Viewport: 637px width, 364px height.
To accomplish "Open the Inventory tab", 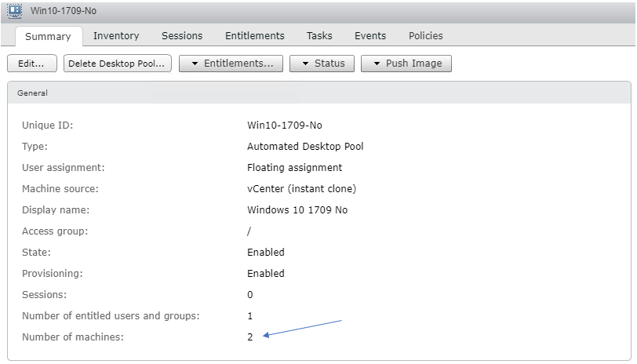I will pos(116,35).
